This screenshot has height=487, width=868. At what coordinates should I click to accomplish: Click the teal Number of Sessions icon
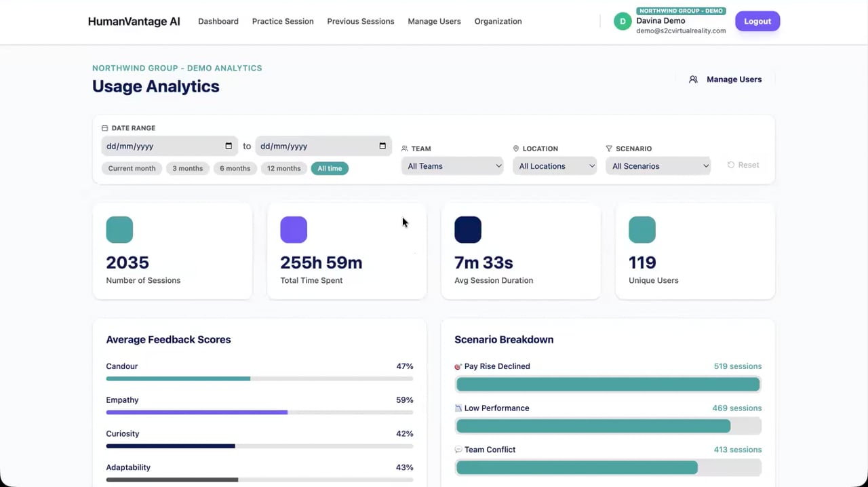119,230
